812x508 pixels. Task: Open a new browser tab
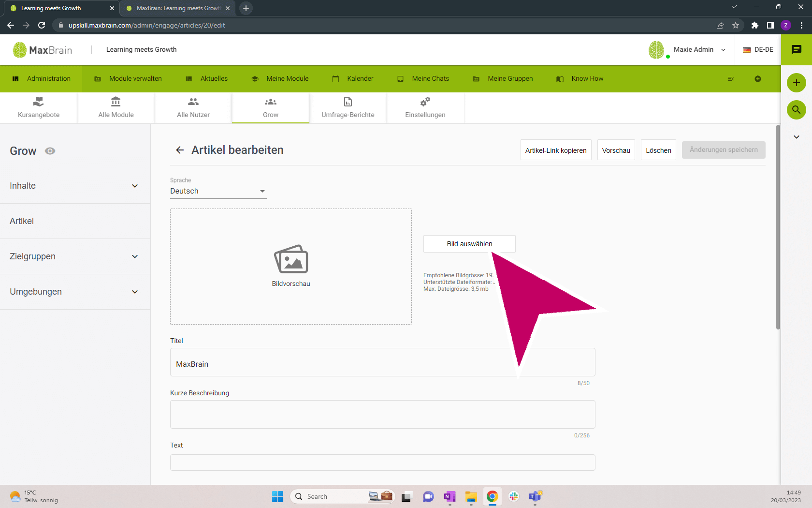point(246,8)
